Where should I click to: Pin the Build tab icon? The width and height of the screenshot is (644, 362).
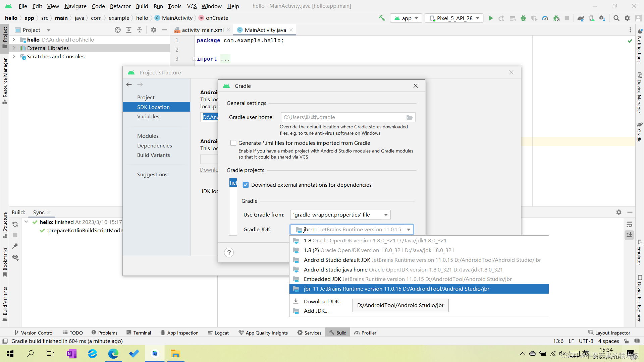point(15,246)
